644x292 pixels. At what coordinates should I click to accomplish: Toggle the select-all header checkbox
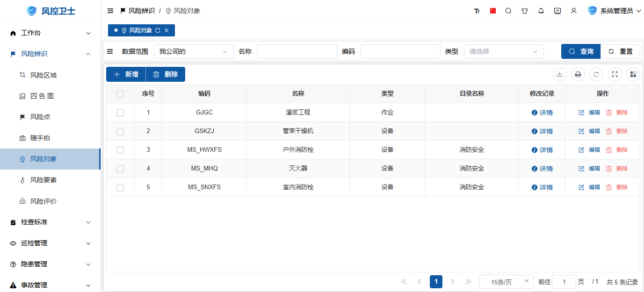click(120, 94)
